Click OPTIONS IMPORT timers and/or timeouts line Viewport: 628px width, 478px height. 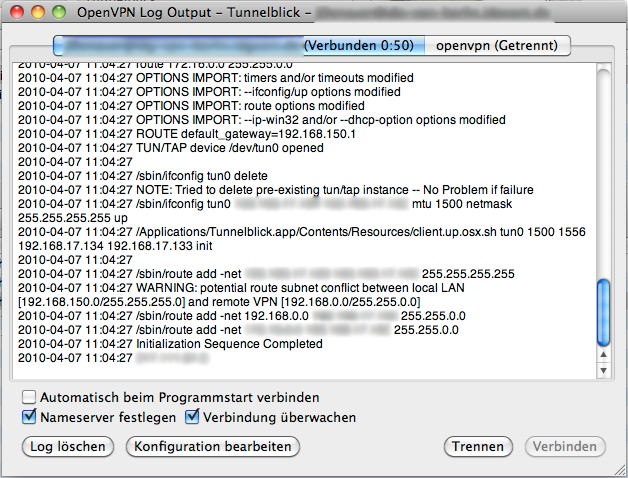[x=216, y=78]
